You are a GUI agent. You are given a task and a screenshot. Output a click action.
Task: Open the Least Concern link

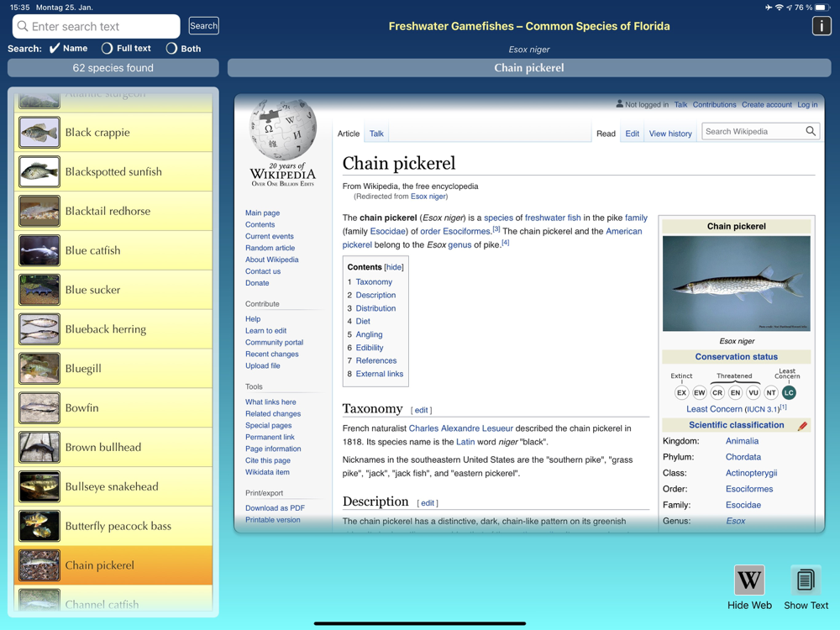point(714,409)
